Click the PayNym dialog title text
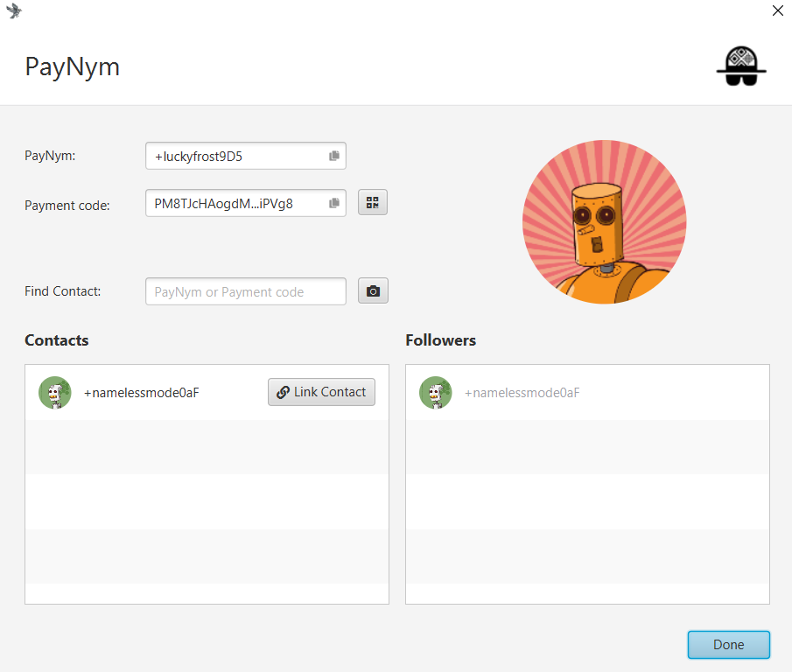 click(72, 66)
